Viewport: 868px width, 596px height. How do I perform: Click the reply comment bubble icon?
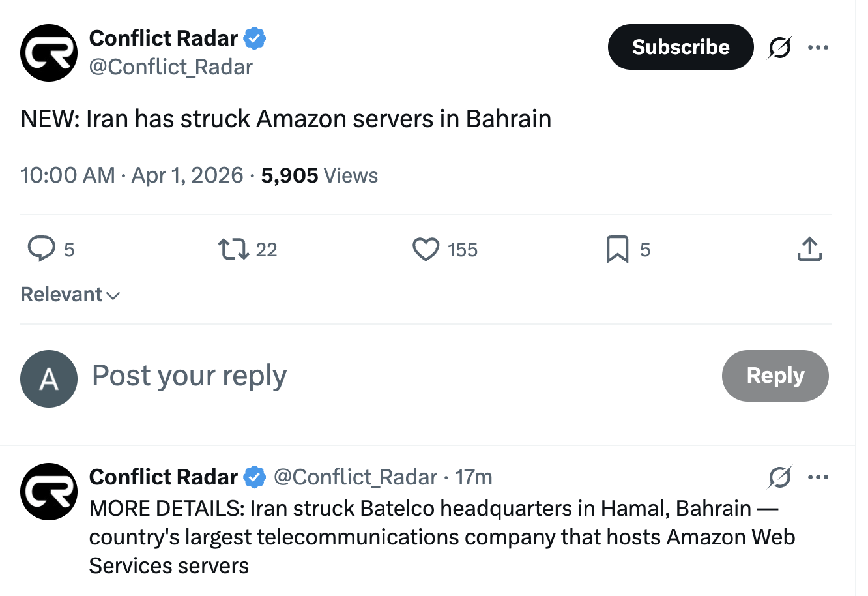click(42, 249)
